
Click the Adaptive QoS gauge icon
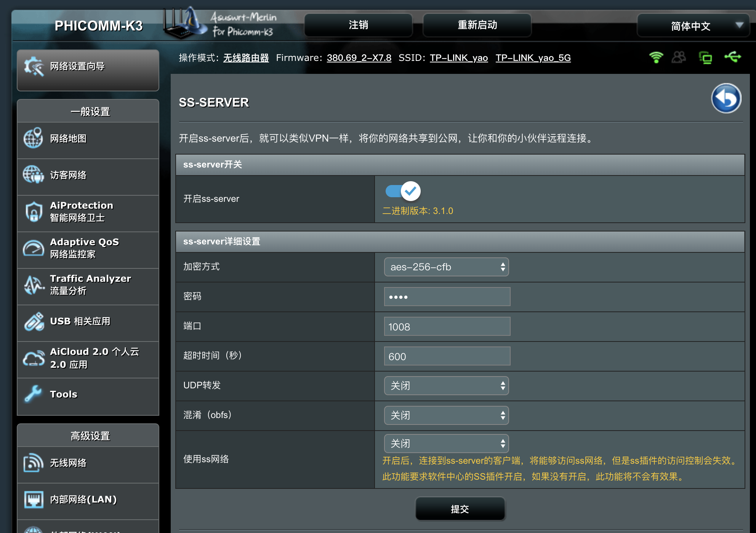coord(34,248)
